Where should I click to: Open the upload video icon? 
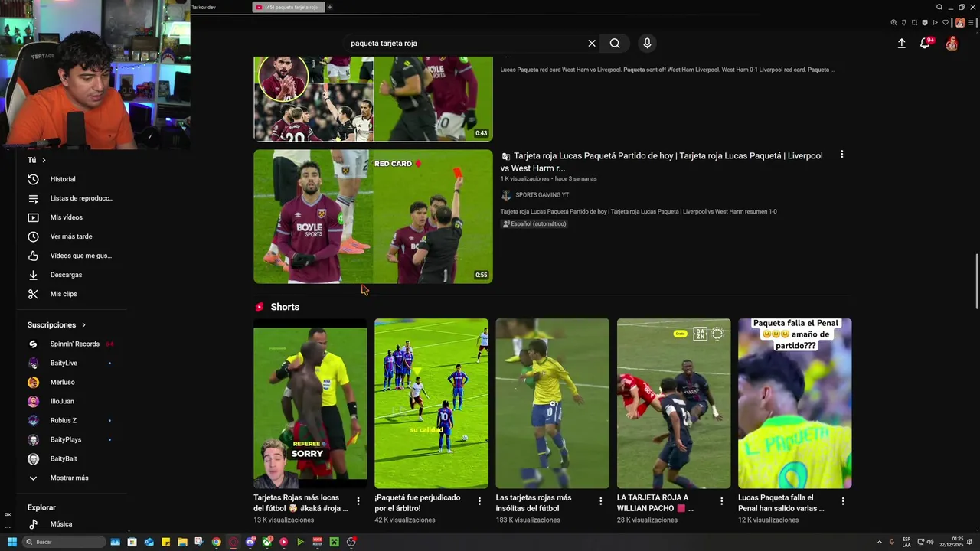[x=902, y=44]
